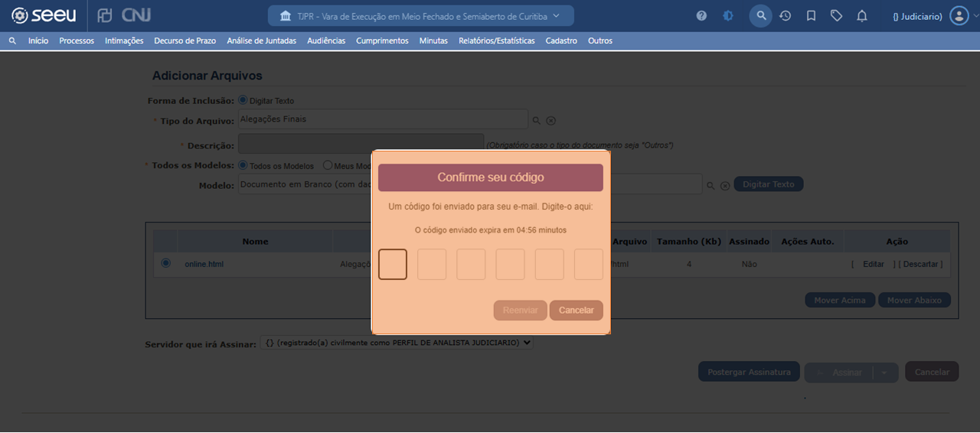Click the search icon beside Modelo field
The image size is (980, 433).
pos(710,185)
